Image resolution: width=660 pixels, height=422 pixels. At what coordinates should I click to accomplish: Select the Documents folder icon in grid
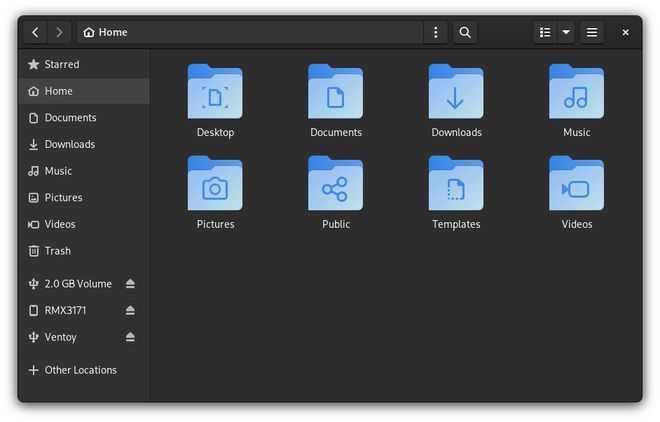(x=335, y=91)
